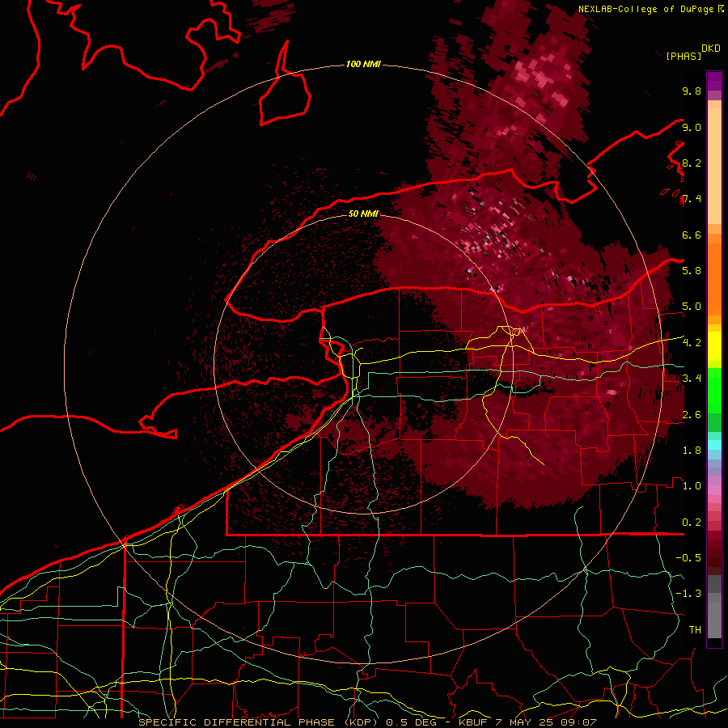The width and height of the screenshot is (728, 728).
Task: Click the 4.2 scale value
Action: click(x=692, y=343)
